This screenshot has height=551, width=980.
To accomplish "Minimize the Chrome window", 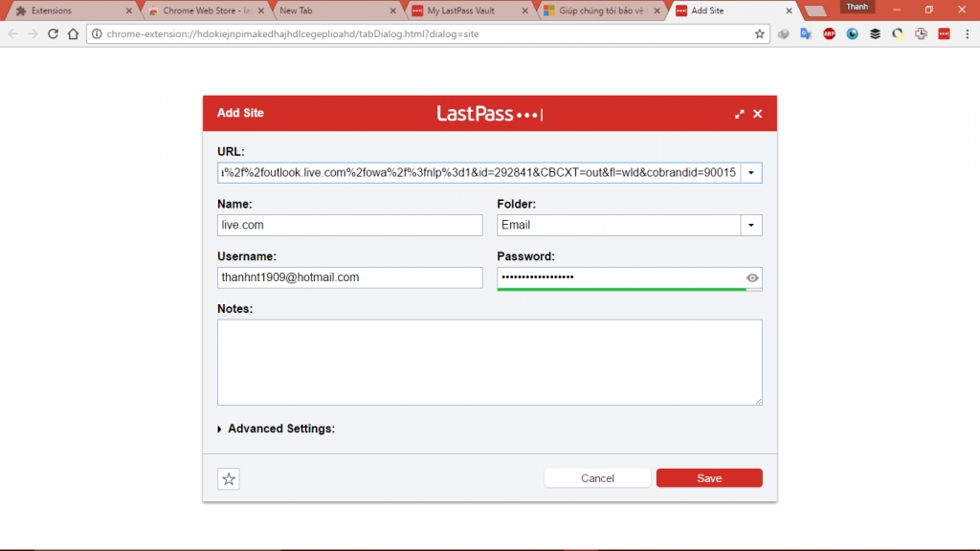I will [896, 10].
